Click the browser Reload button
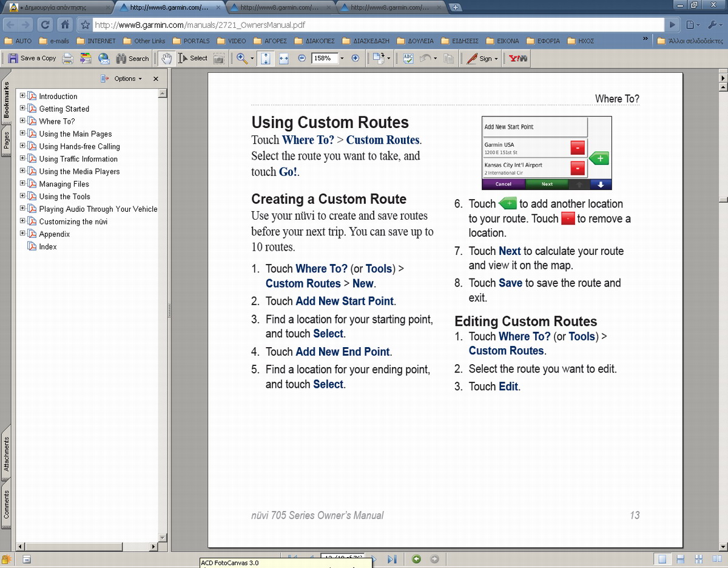Screen dimensions: 728x568 44,25
